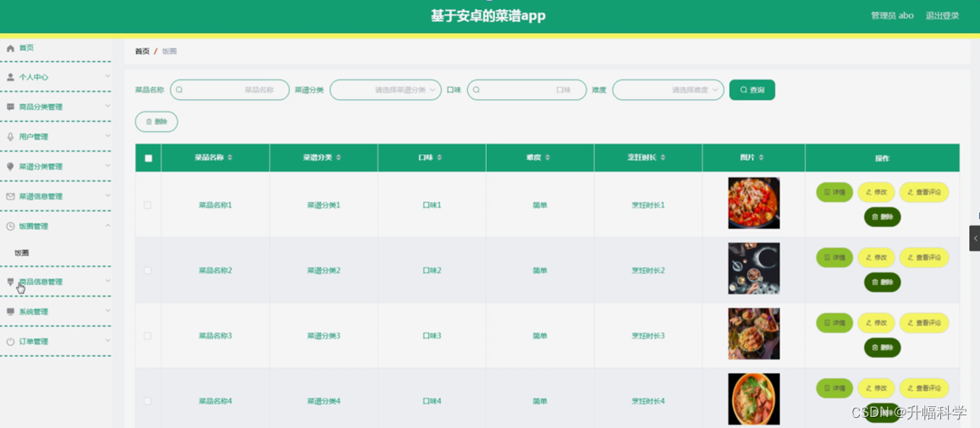Select the 饭圈 submenu item in the sidebar
The height and width of the screenshot is (428, 980).
click(x=22, y=253)
